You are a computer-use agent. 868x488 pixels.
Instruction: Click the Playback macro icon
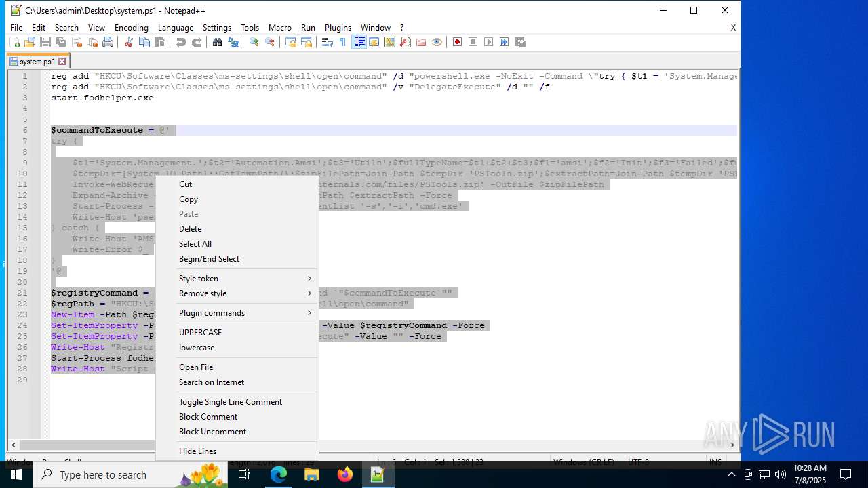pyautogui.click(x=488, y=42)
